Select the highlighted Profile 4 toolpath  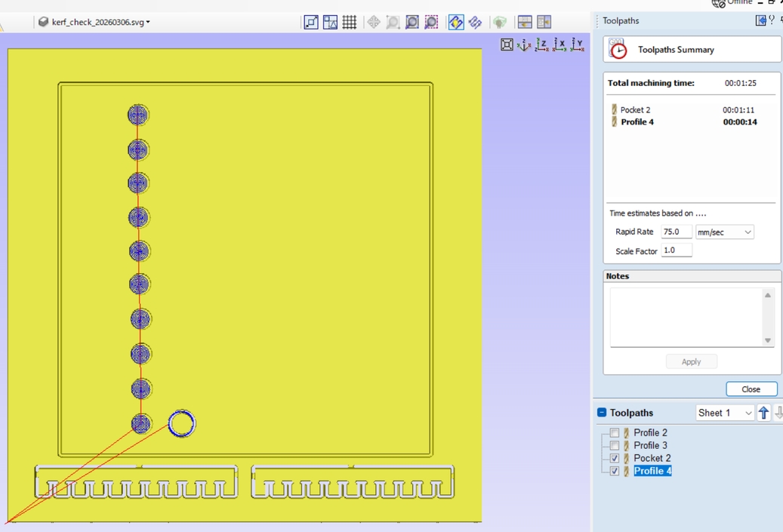click(652, 471)
